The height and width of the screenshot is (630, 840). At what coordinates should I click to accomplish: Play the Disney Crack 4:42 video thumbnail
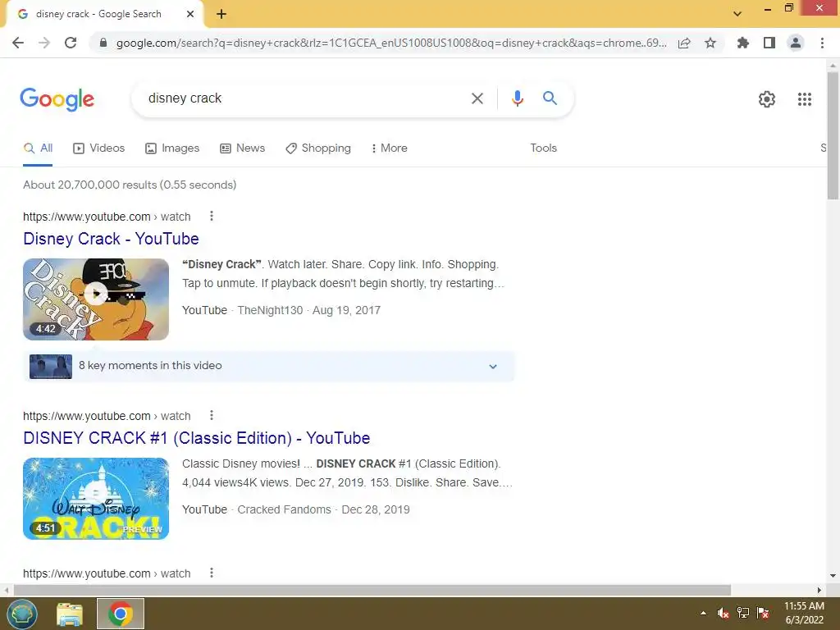coord(96,299)
